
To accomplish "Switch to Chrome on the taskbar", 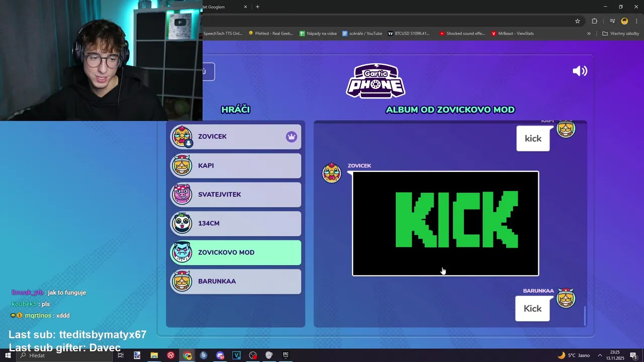I will pos(187,355).
